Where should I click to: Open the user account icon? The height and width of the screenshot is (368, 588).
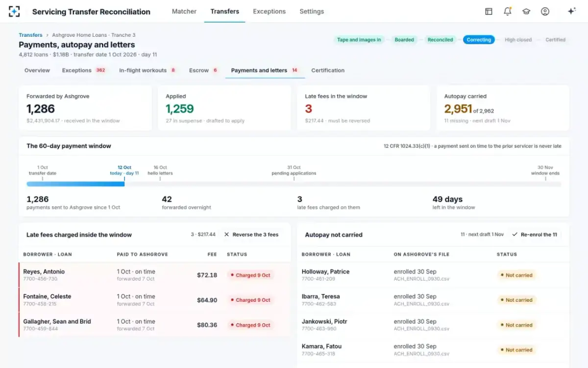click(545, 11)
